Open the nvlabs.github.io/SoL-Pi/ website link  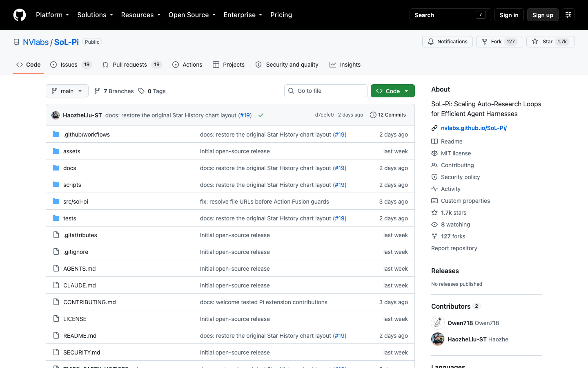pyautogui.click(x=474, y=128)
